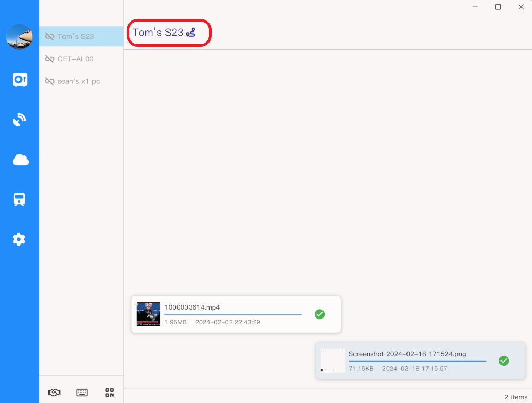Click the 2 items status text
Image resolution: width=532 pixels, height=403 pixels.
click(x=516, y=397)
